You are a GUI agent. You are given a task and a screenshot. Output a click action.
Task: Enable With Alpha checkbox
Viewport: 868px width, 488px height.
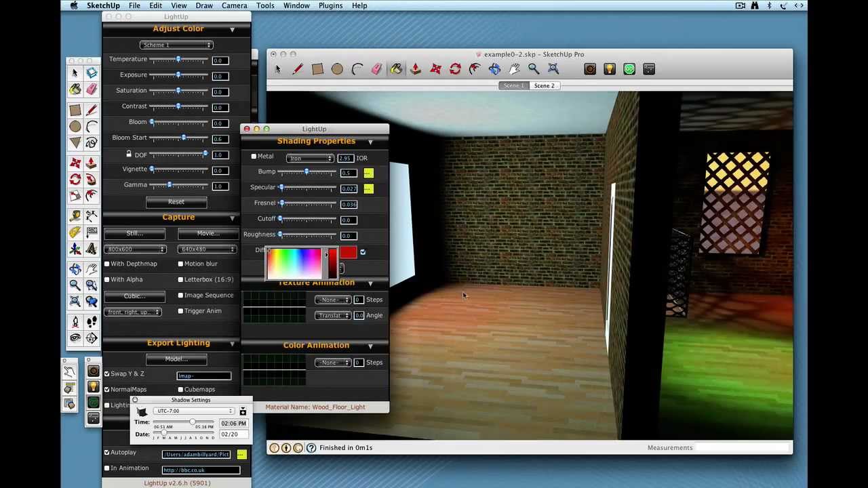pyautogui.click(x=106, y=279)
